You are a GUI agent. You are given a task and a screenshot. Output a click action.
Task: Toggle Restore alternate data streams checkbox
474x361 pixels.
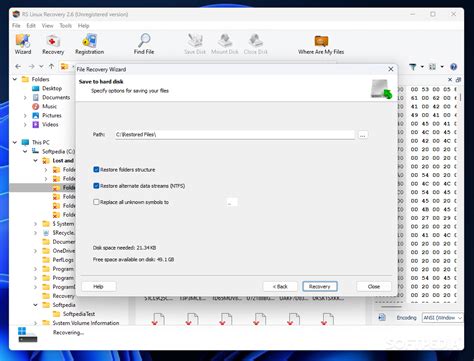coord(96,186)
